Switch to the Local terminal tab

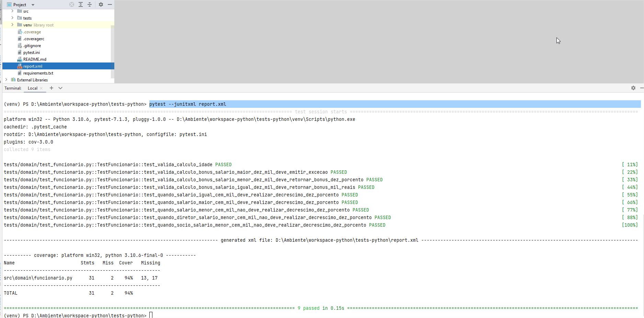coord(33,88)
